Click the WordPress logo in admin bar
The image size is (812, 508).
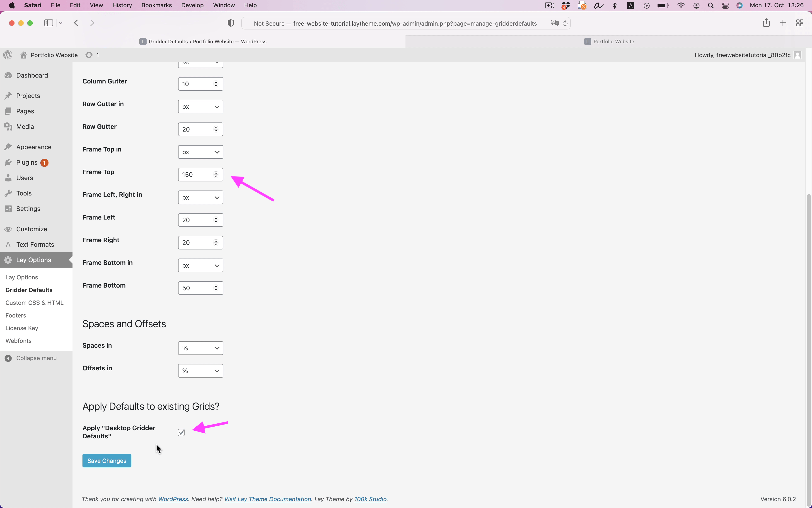pyautogui.click(x=8, y=55)
